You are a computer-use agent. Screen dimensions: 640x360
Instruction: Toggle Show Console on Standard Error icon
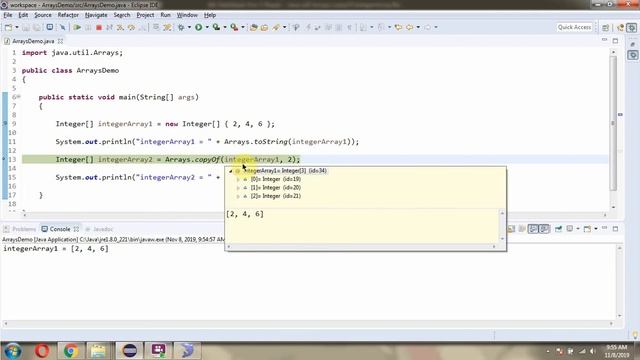click(544, 229)
